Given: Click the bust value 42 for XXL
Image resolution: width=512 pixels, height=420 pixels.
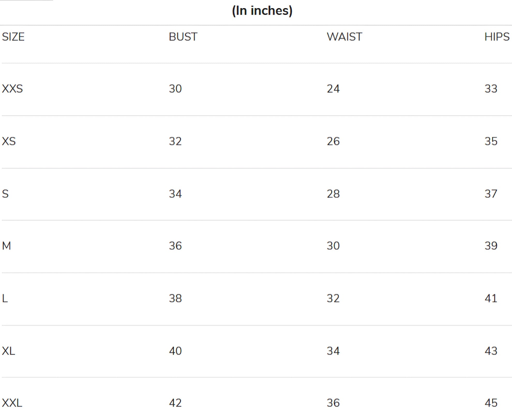Looking at the screenshot, I should [x=175, y=403].
